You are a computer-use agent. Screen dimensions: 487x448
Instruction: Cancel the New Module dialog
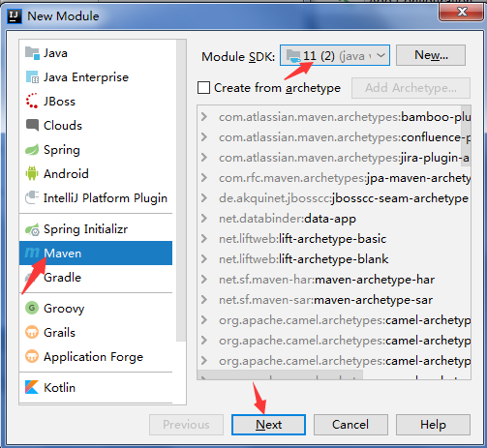[x=350, y=425]
